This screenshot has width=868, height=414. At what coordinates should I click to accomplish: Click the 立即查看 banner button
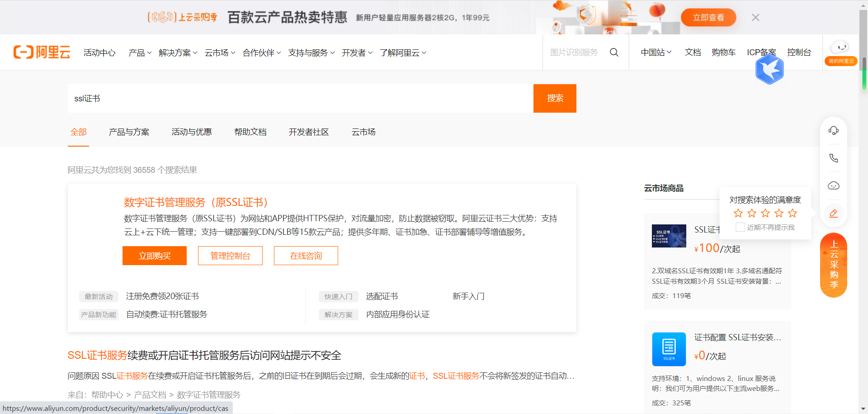point(708,18)
